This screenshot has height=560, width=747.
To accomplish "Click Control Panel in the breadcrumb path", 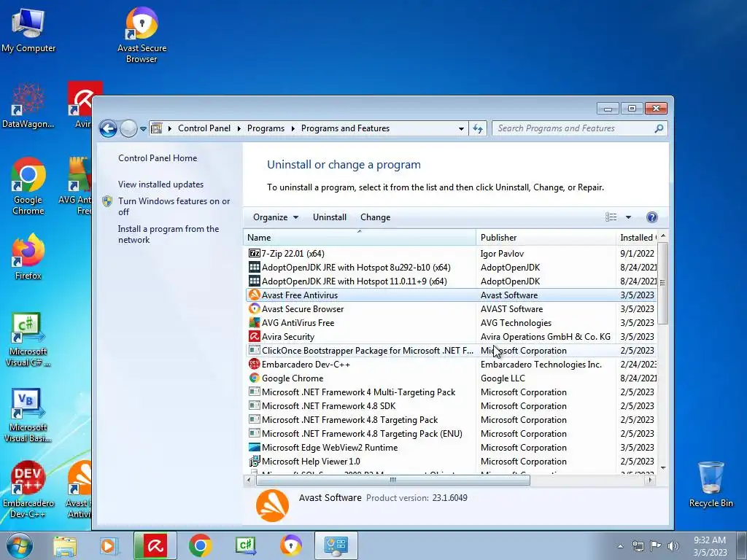I will click(x=204, y=128).
